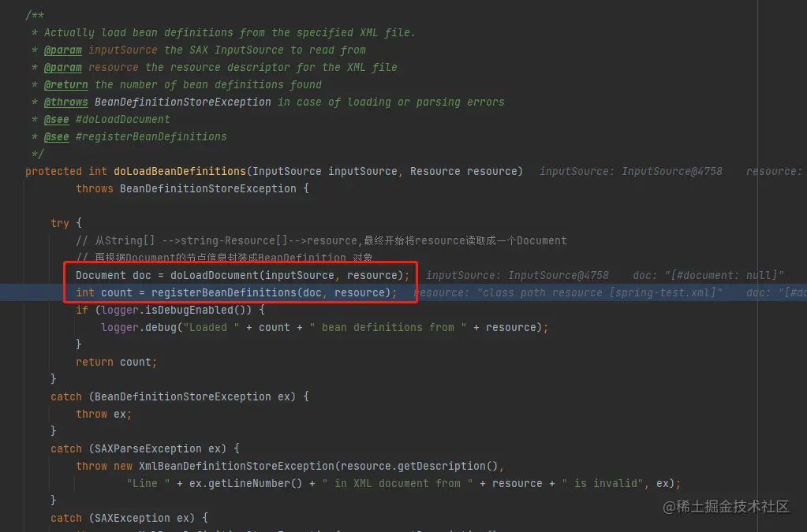The width and height of the screenshot is (807, 532).
Task: Click the registerBeanDefinitions call on highlighted line
Action: click(x=224, y=292)
